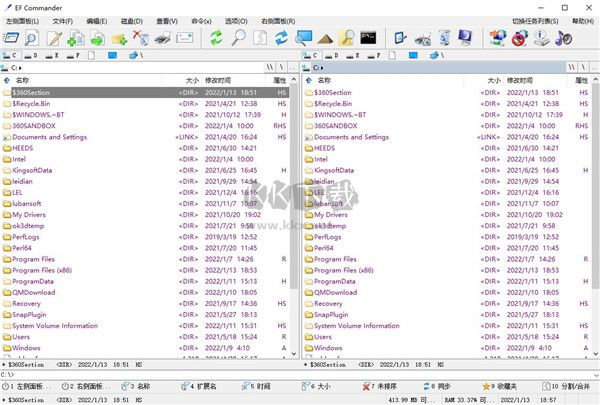Screen dimensions: 600x405
Task: Select PerfLogs folder in right panel
Action: pos(447,237)
